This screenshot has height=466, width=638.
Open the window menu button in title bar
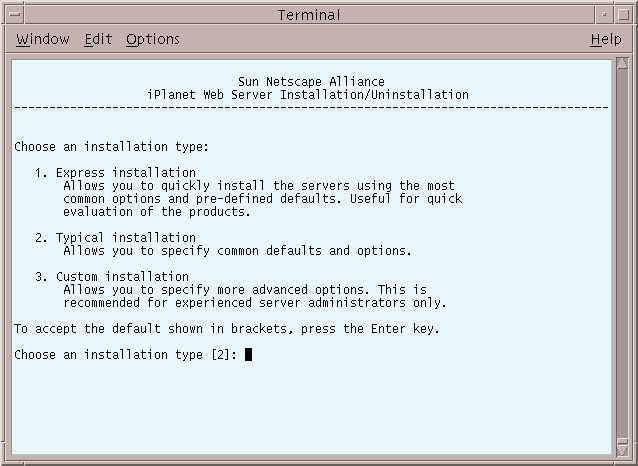(15, 15)
